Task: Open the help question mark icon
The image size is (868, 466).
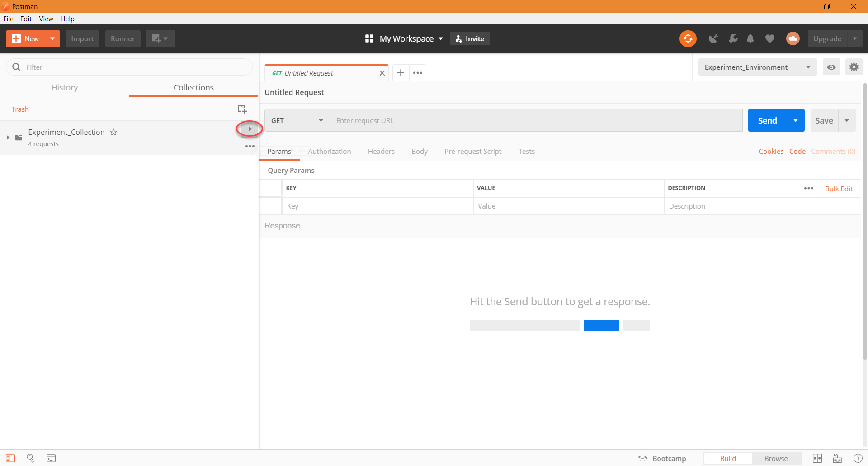Action: coord(858,458)
